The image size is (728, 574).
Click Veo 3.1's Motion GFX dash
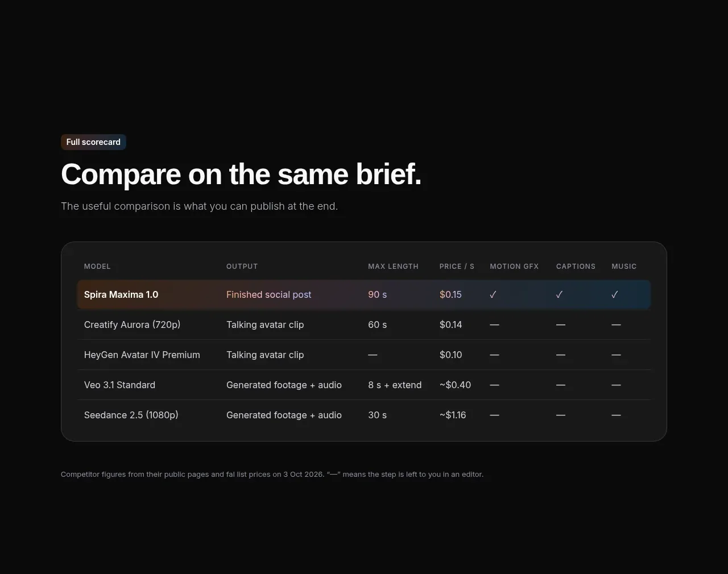coord(495,385)
